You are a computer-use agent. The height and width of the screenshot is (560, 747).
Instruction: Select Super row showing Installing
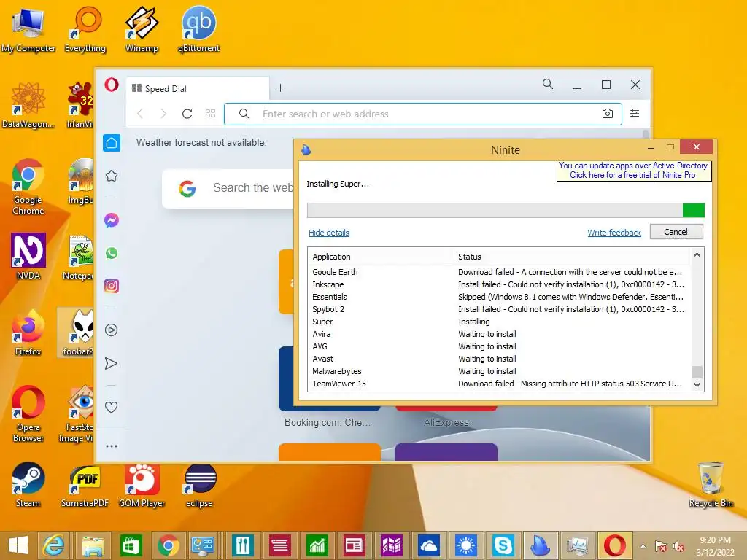(x=499, y=322)
